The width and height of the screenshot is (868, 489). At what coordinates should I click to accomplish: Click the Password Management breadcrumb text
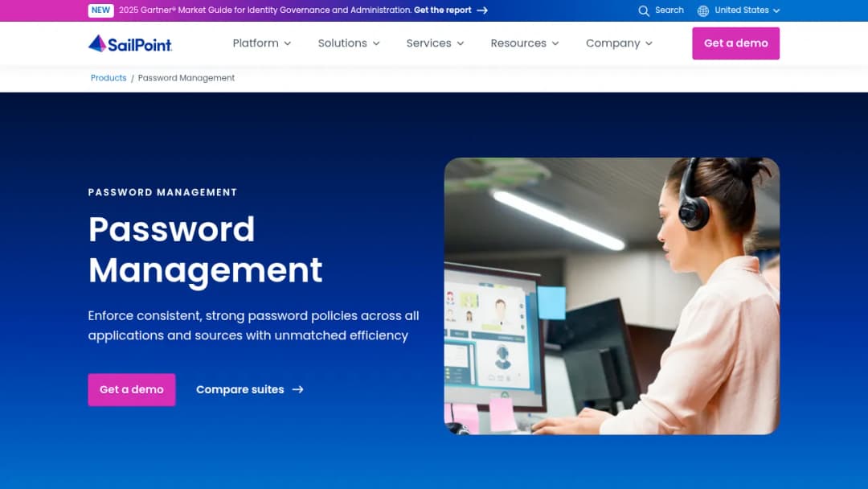coord(186,78)
